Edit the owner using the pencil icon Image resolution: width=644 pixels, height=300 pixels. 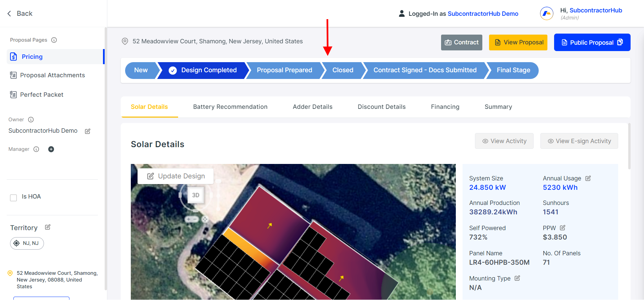tap(88, 131)
